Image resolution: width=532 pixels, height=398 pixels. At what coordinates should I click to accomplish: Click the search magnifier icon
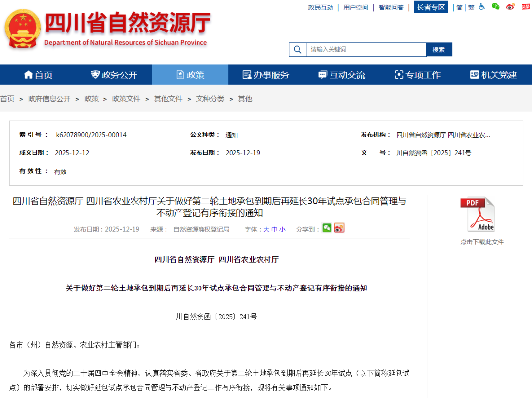[298, 50]
